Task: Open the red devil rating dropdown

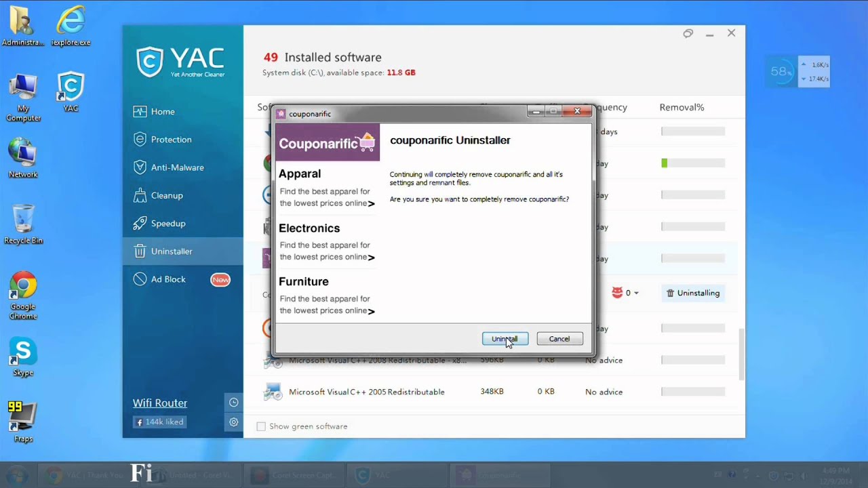Action: pyautogui.click(x=625, y=293)
